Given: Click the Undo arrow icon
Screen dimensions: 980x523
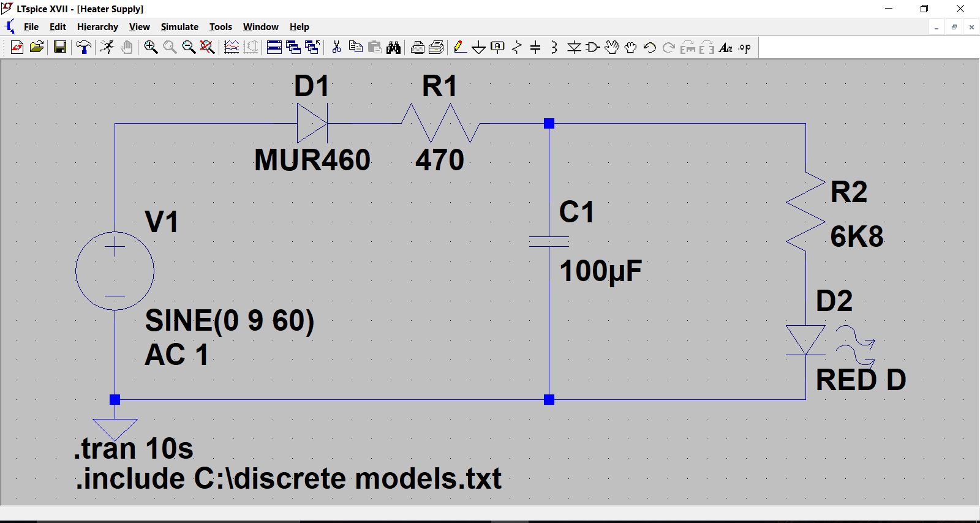Looking at the screenshot, I should (x=650, y=47).
